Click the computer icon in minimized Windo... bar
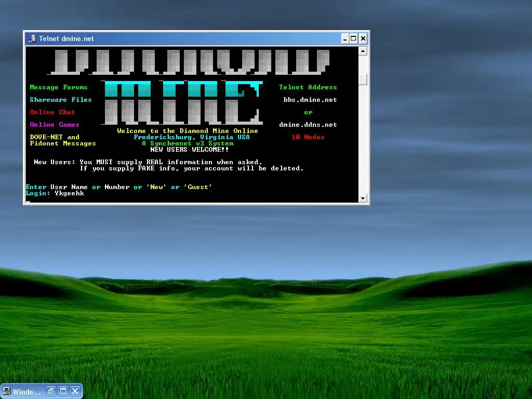532x399 pixels. pos(6,391)
